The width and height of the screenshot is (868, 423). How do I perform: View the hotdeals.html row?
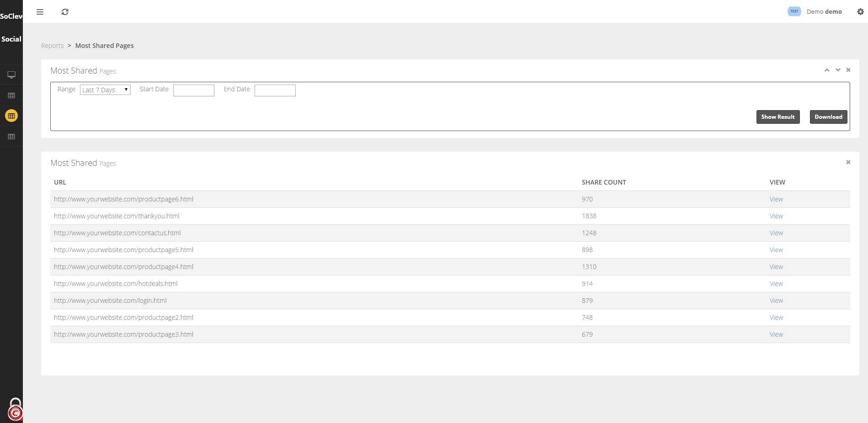(x=776, y=284)
